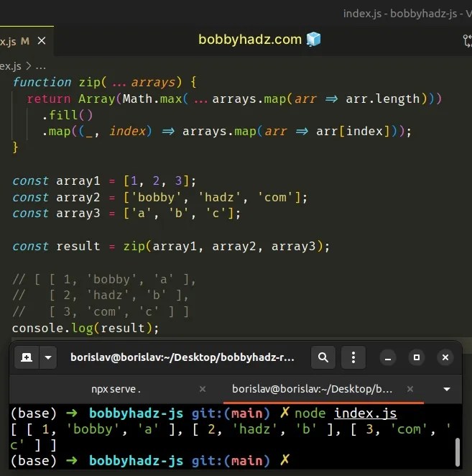Screen dimensions: 472x476
Task: Click the terminal vertical scrollbar
Action: pyautogui.click(x=458, y=452)
